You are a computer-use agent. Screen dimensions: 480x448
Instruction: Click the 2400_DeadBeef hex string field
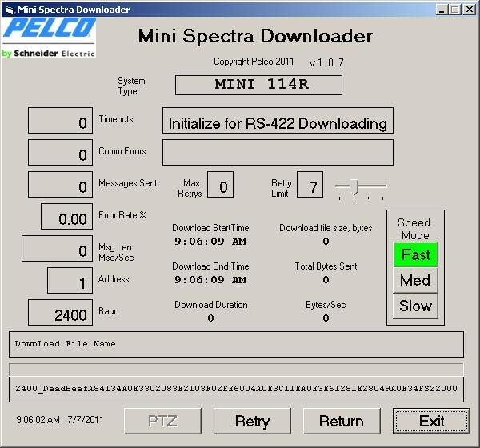click(236, 389)
